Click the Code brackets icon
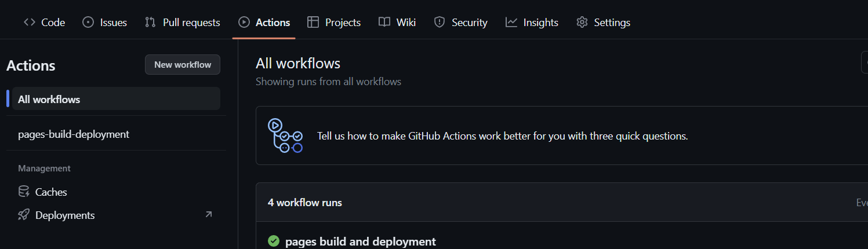The height and width of the screenshot is (249, 868). click(29, 23)
